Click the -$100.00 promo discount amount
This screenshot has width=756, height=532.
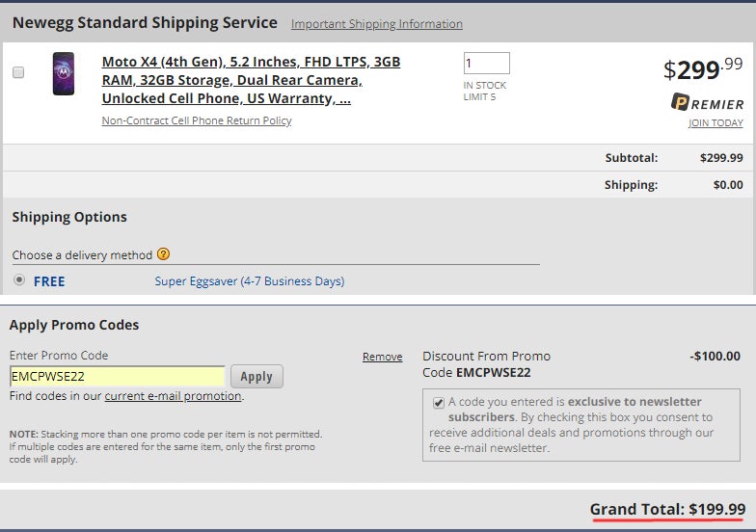(715, 357)
